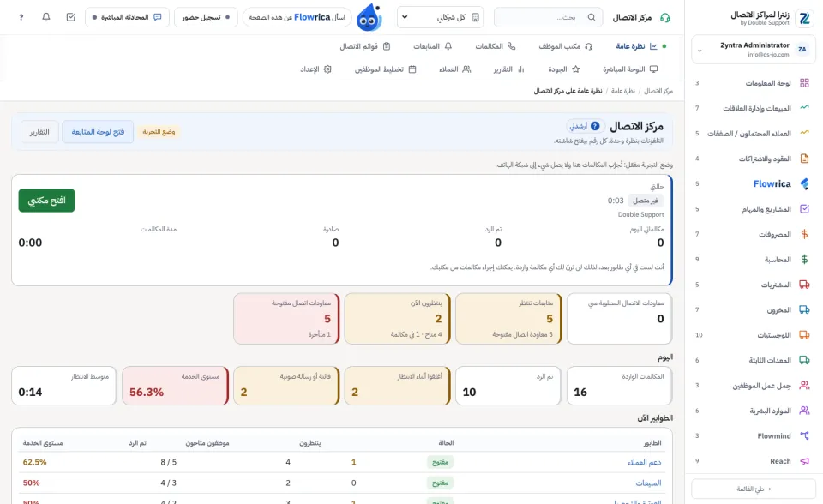Click نظرة عامة breadcrumb link

coord(622,91)
